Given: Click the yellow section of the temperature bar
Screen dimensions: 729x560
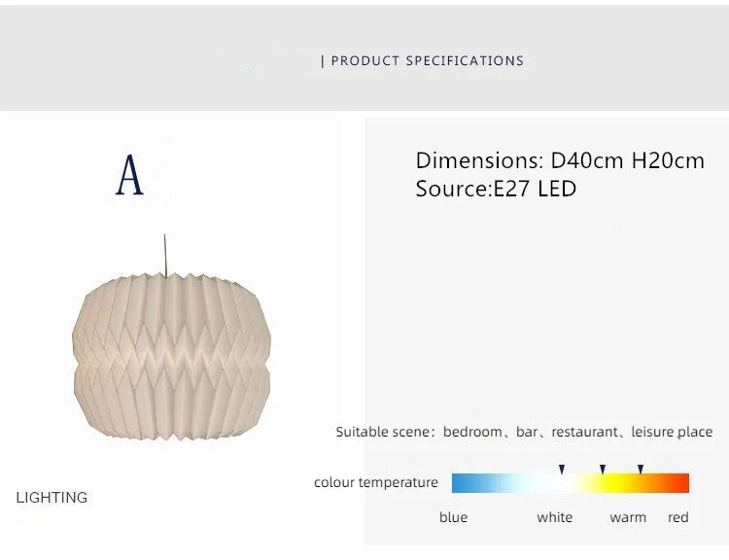Looking at the screenshot, I should coord(610,483).
